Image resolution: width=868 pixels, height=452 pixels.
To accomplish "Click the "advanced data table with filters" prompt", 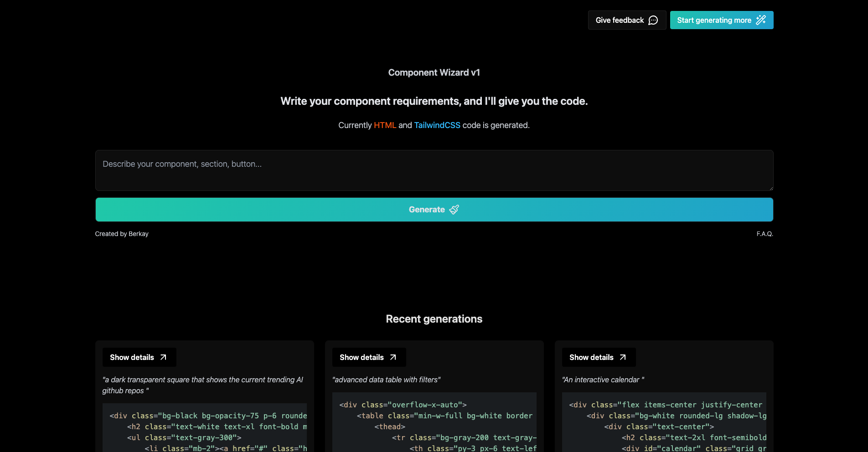I will pyautogui.click(x=387, y=380).
